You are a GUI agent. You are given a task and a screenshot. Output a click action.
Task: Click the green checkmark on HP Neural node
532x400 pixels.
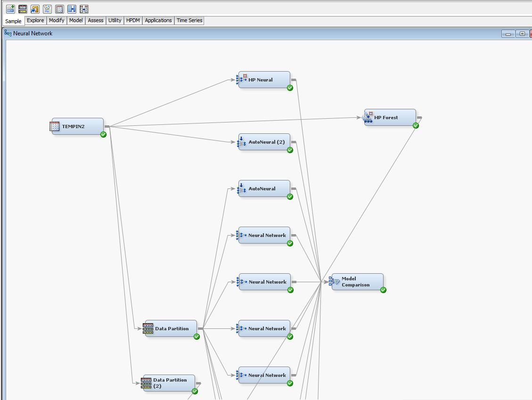pos(290,88)
